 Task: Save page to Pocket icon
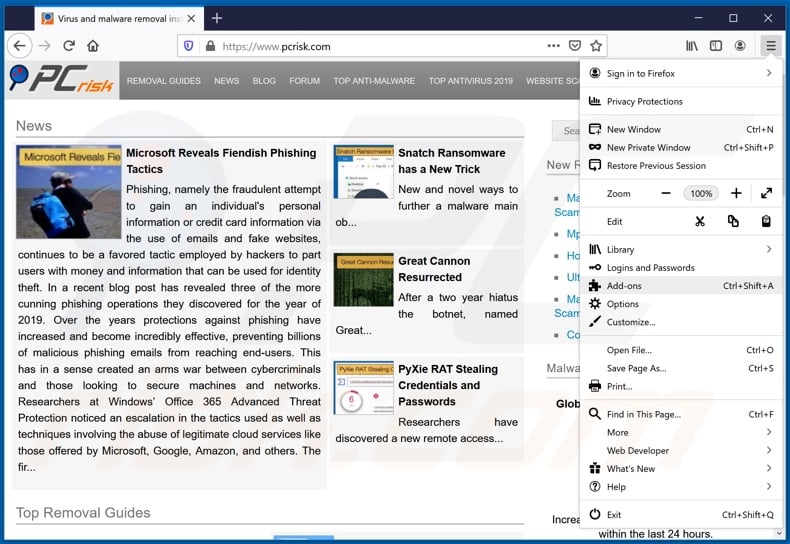point(574,46)
